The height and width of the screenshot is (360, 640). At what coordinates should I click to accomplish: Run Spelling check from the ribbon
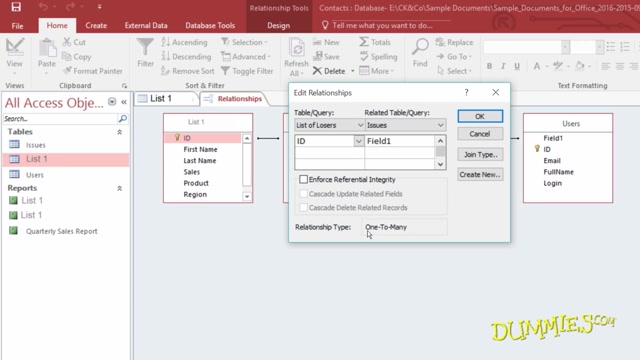click(x=378, y=56)
